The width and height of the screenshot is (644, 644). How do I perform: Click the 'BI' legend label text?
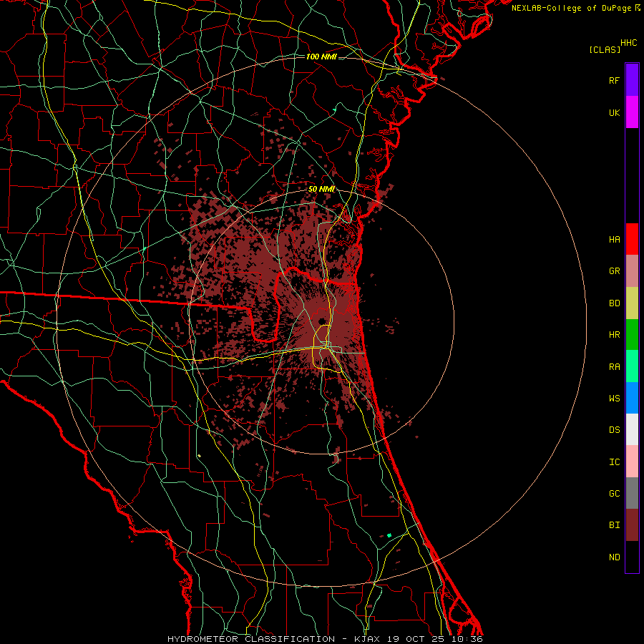pos(614,525)
